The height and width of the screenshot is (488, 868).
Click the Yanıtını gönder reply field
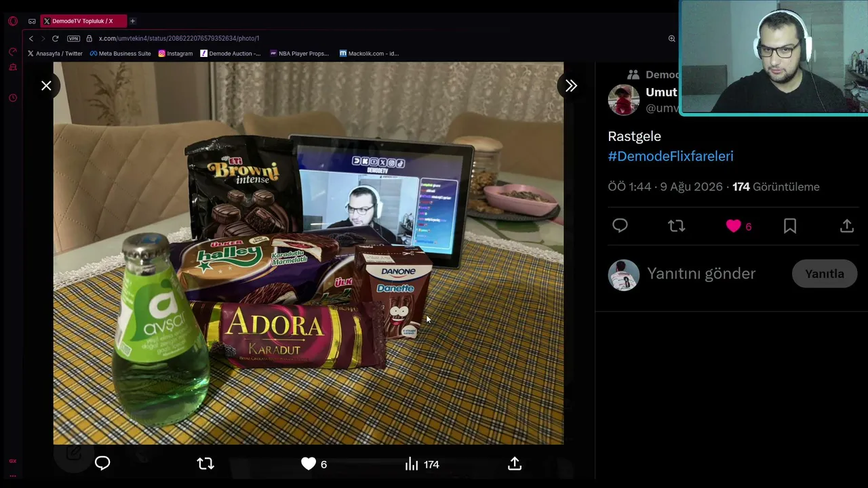click(x=701, y=274)
